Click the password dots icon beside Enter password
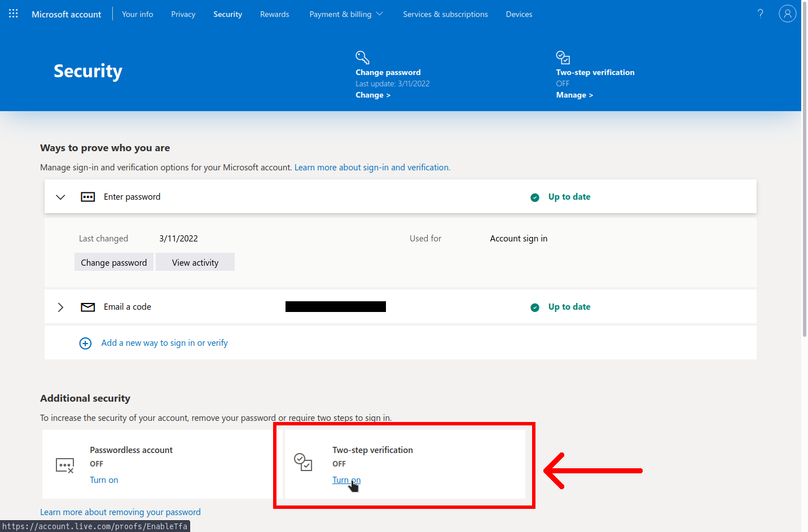 coord(88,197)
